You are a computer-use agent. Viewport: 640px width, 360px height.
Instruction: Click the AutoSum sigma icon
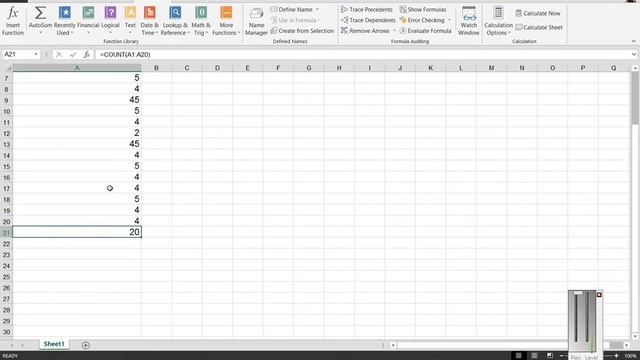click(x=40, y=13)
